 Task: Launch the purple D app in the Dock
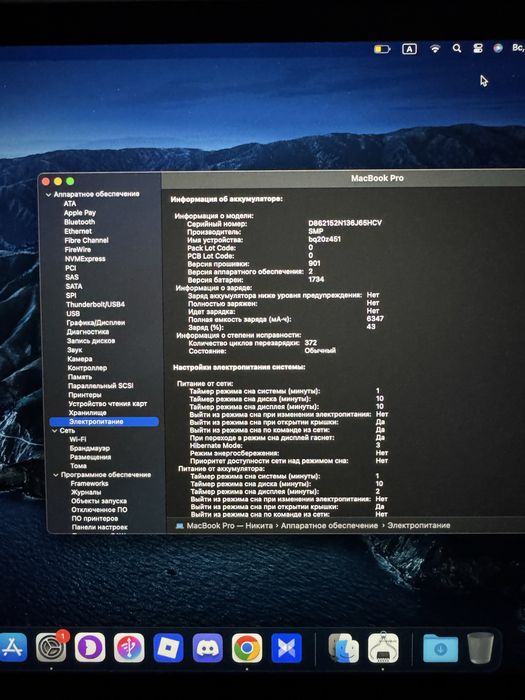(x=90, y=648)
